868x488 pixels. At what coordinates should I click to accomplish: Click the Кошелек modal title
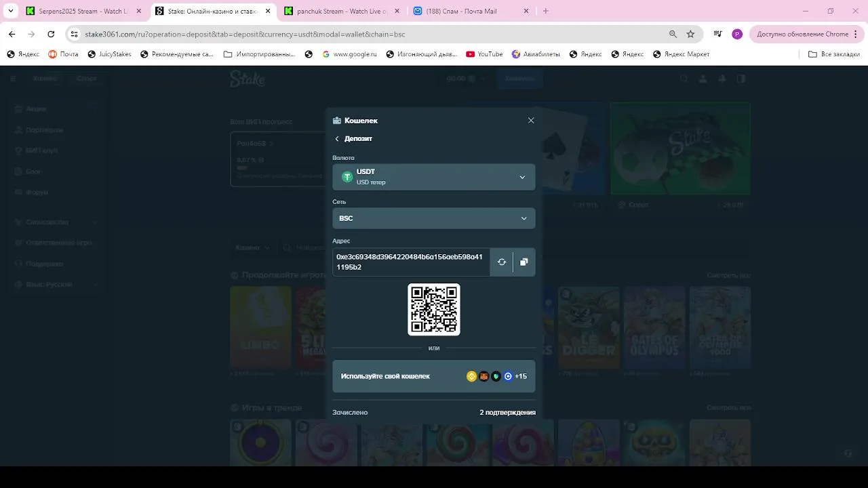pos(361,121)
